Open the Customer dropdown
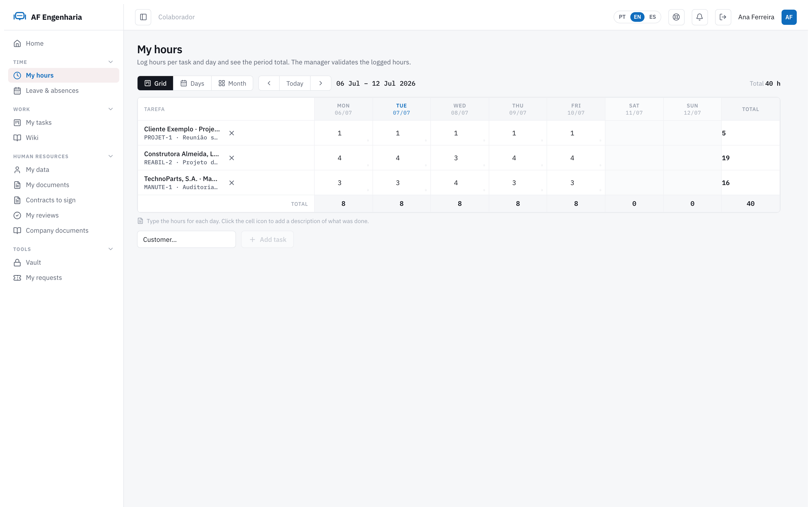Image resolution: width=812 pixels, height=507 pixels. coord(186,239)
